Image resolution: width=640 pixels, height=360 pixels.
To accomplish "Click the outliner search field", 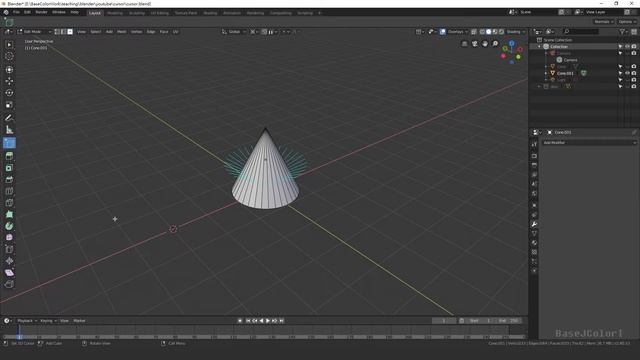I will (x=581, y=31).
